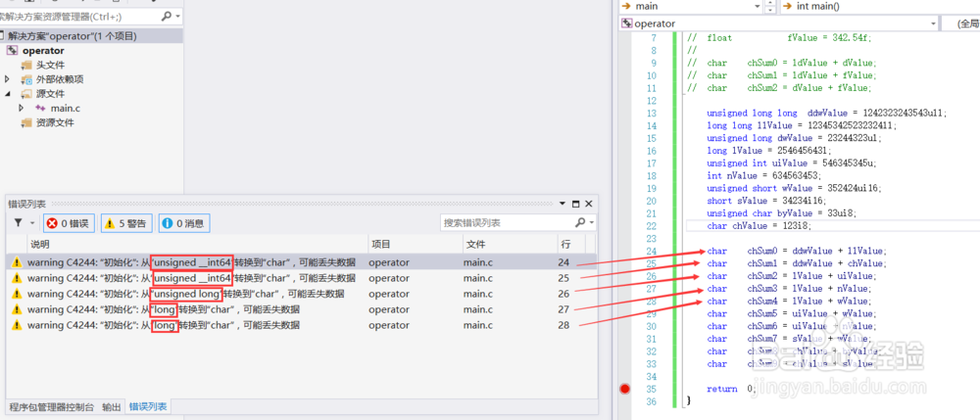The height and width of the screenshot is (420, 980).
Task: Click code line chSum0 = ddwValue + llValue
Action: coord(796,251)
